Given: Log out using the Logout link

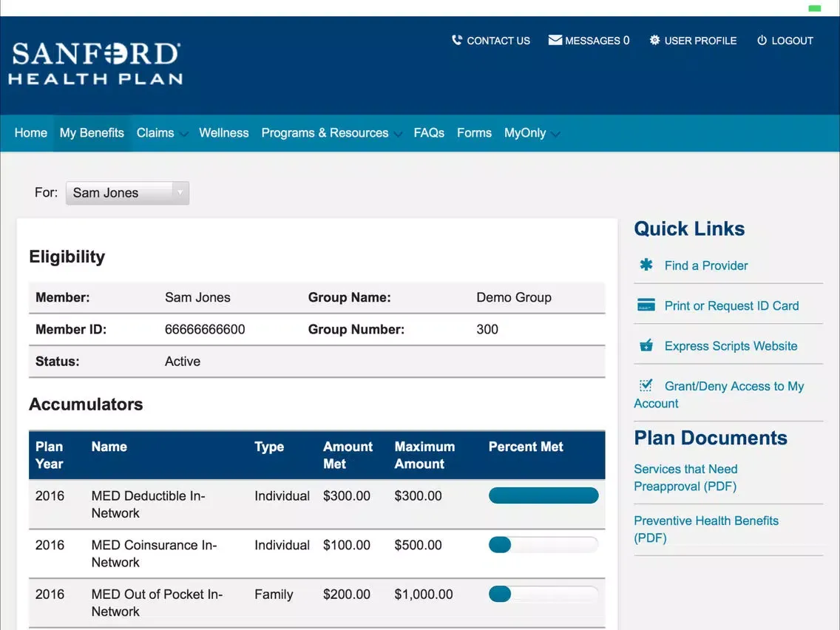Looking at the screenshot, I should click(793, 41).
